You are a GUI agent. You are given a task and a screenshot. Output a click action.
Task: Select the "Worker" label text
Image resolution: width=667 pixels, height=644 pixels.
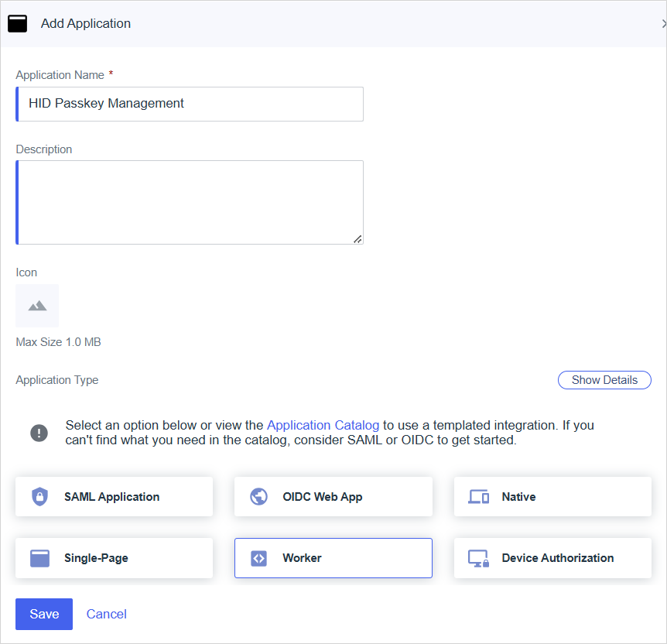point(302,558)
